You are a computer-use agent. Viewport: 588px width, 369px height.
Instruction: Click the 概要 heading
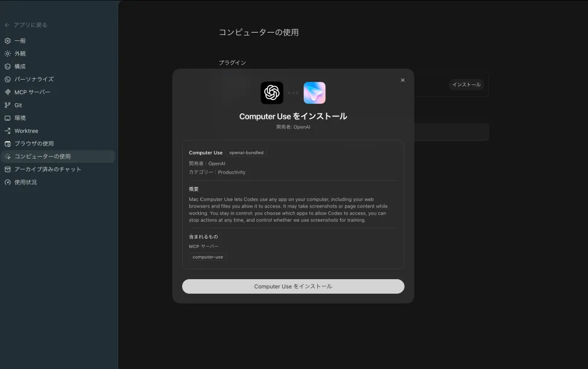click(194, 189)
